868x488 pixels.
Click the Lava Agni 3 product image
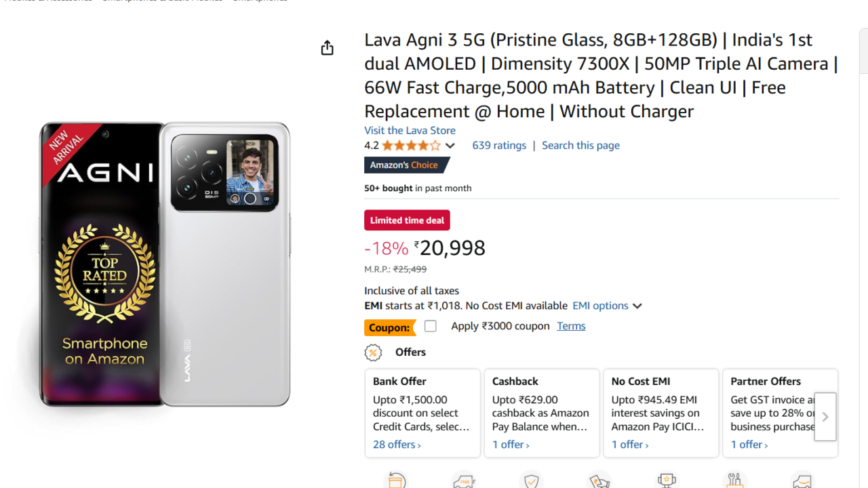[x=165, y=264]
